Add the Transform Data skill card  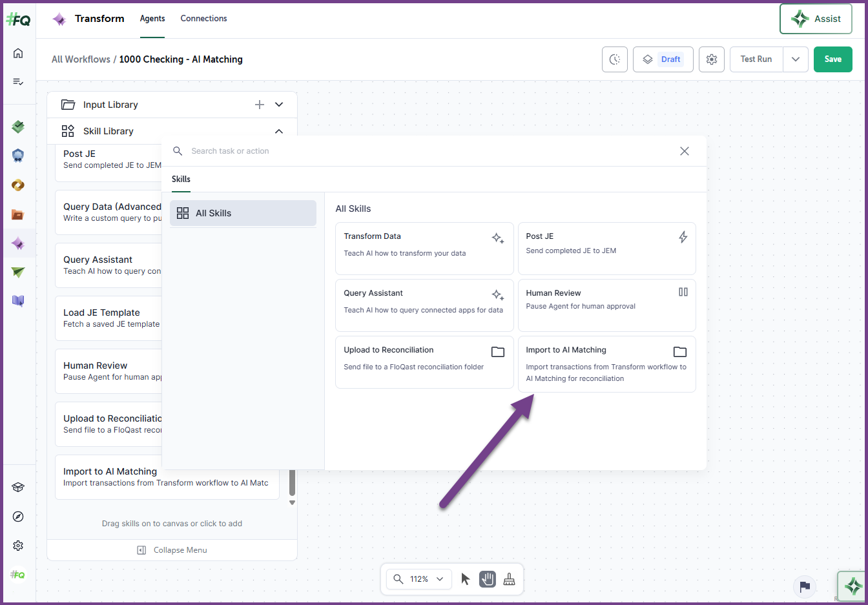tap(424, 249)
